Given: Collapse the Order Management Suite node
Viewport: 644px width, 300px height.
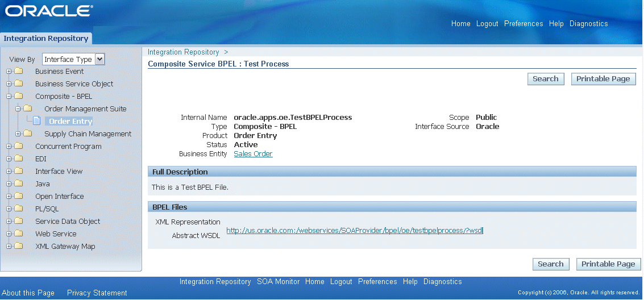Looking at the screenshot, I should click(x=18, y=109).
